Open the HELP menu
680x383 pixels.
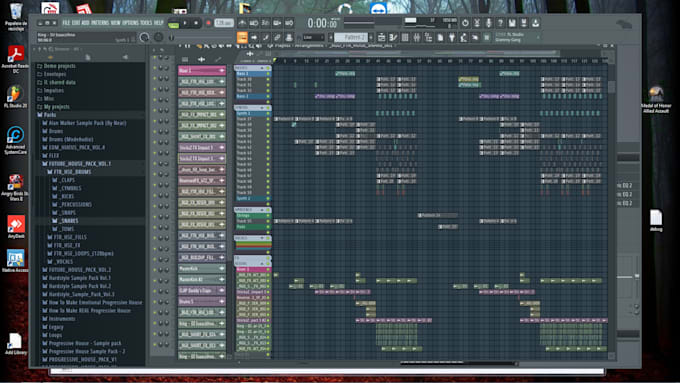[x=159, y=23]
